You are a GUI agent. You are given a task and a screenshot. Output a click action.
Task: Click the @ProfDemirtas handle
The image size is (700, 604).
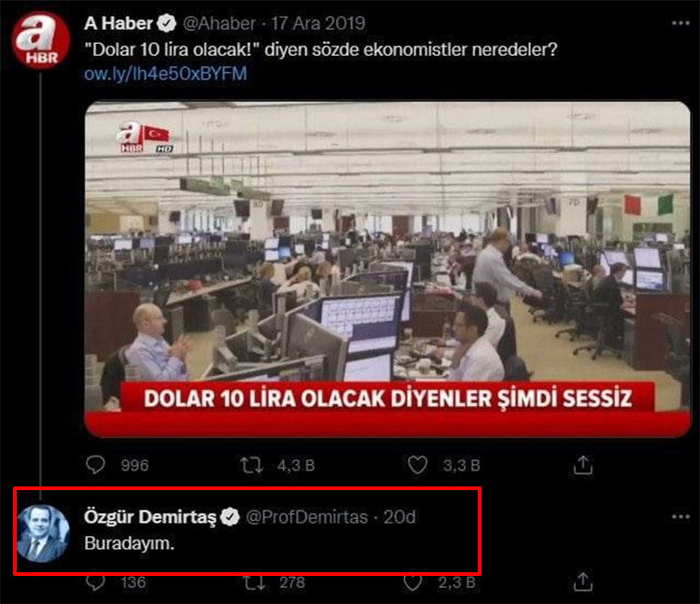(307, 517)
